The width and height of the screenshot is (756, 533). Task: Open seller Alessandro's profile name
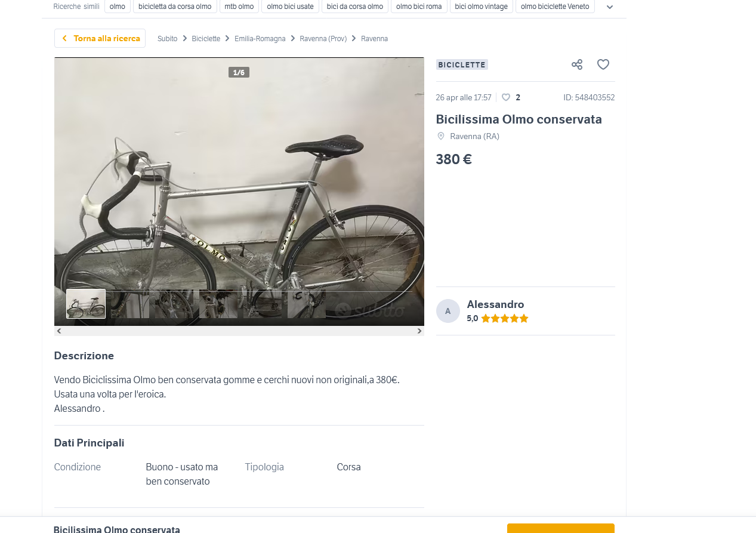click(495, 304)
